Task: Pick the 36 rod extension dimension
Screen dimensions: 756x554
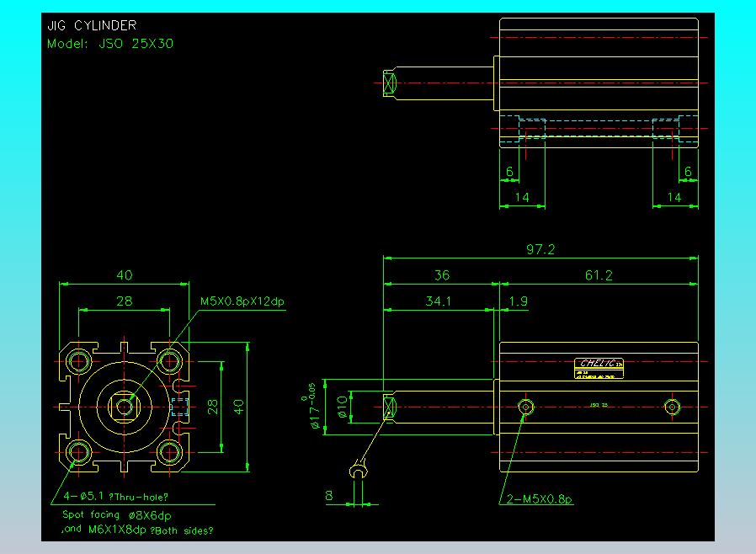Action: (440, 275)
